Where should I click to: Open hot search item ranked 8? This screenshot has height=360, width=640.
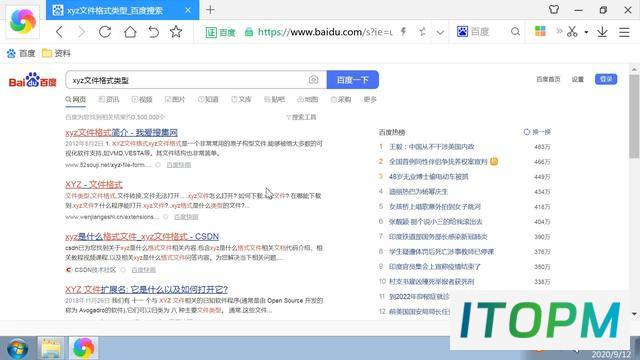click(x=442, y=251)
